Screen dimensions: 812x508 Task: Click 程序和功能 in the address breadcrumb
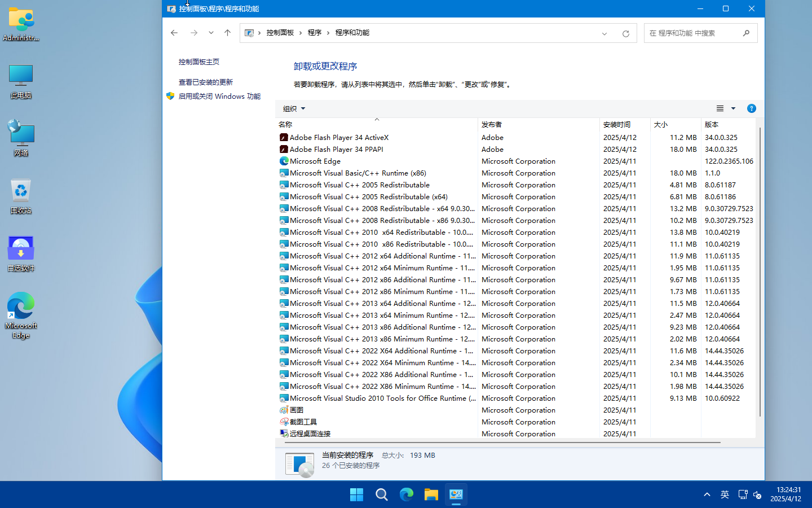point(352,33)
